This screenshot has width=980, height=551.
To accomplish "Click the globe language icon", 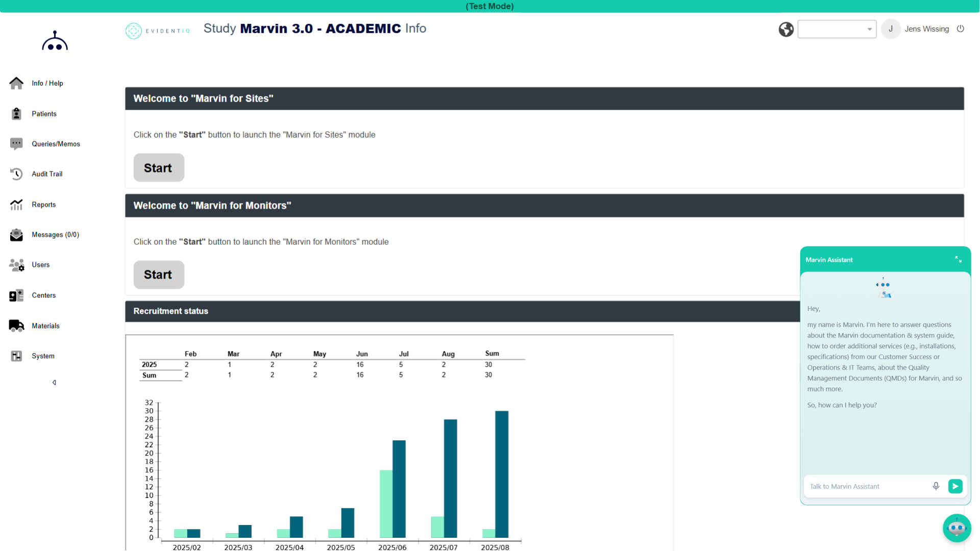I will click(786, 29).
